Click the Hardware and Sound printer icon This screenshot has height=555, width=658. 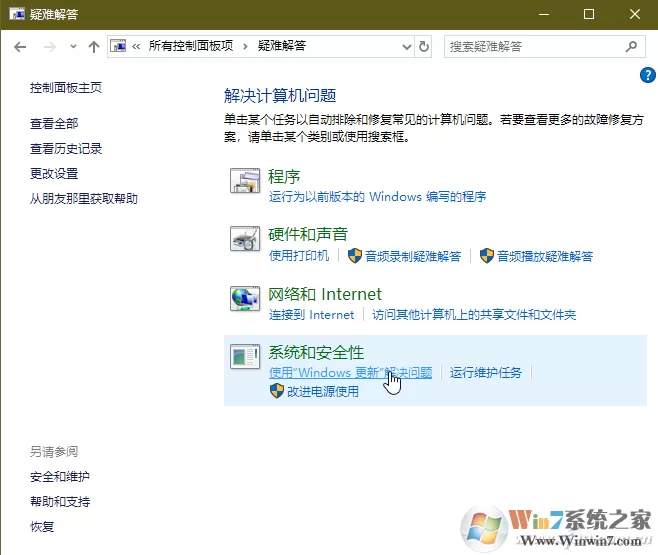click(245, 239)
